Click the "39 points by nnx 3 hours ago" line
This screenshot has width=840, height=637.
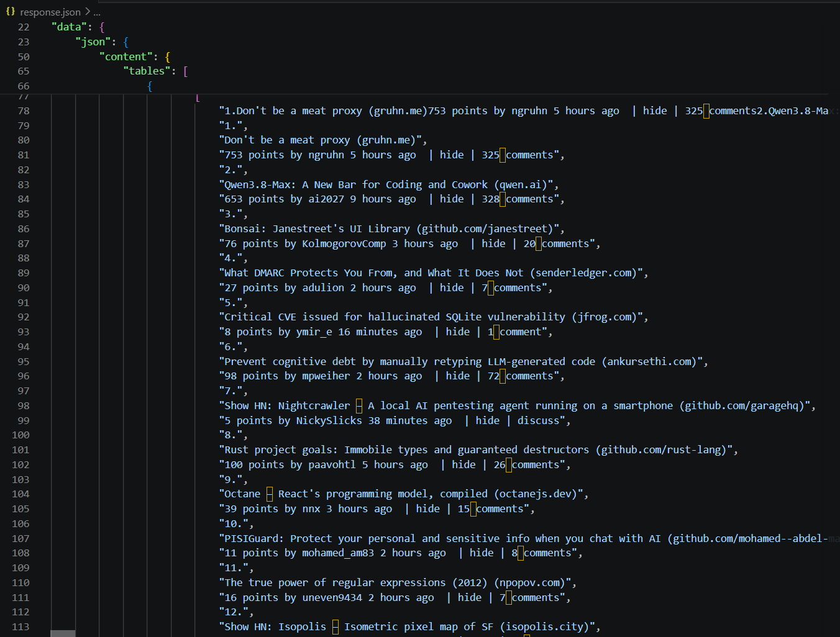pos(377,509)
